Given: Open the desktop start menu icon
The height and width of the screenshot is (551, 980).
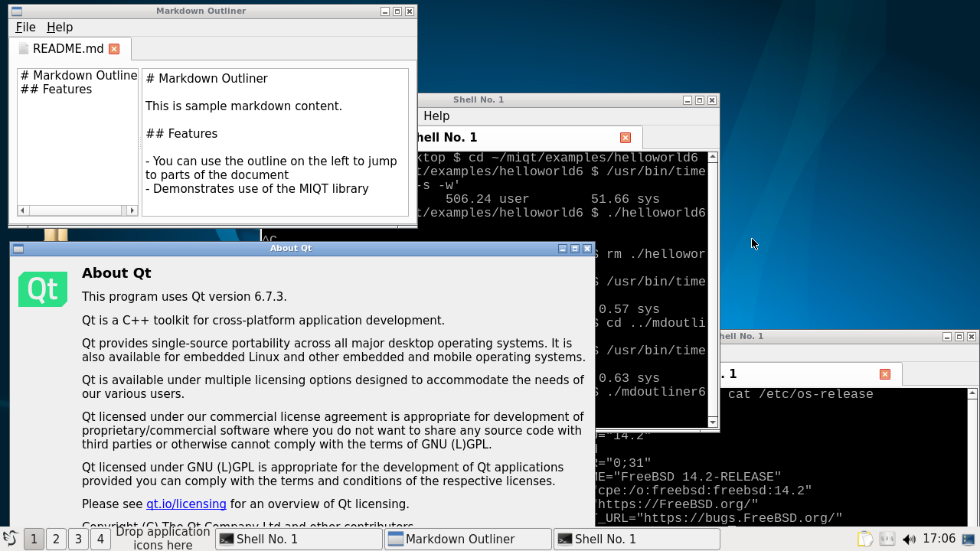Looking at the screenshot, I should [10, 539].
